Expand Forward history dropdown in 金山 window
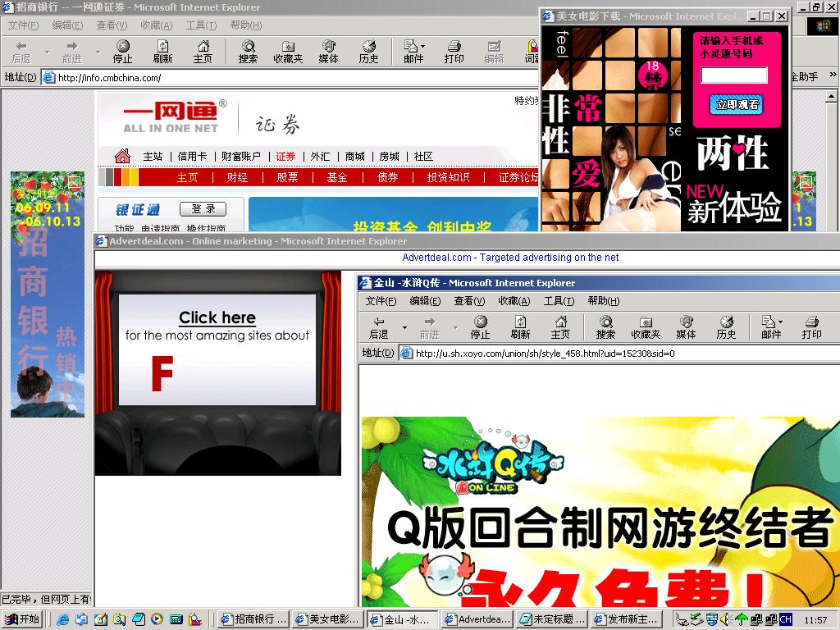840x630 pixels. 455,327
